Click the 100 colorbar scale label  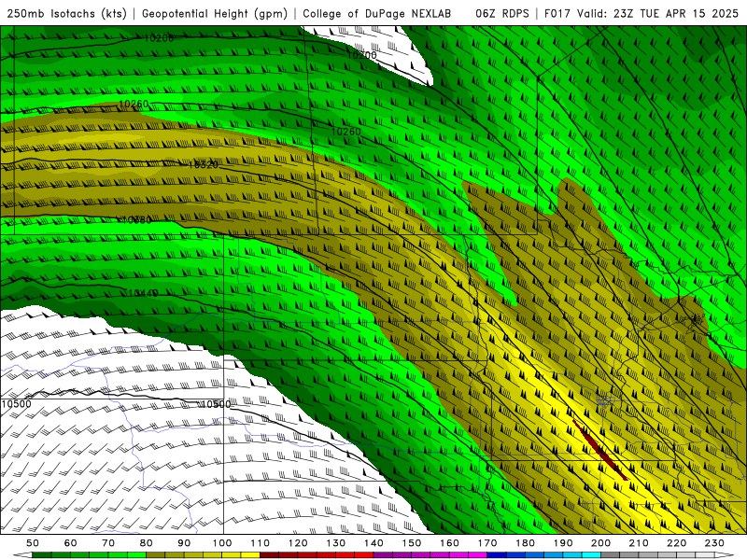[222, 543]
